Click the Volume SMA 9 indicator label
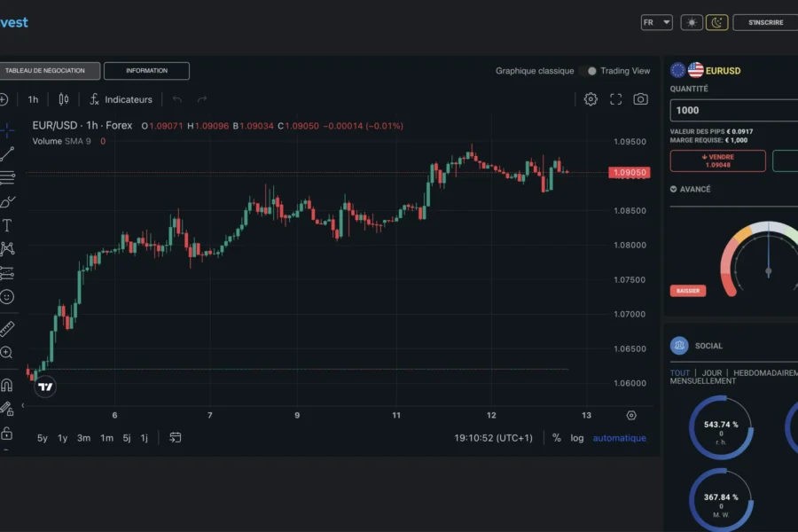The height and width of the screenshot is (532, 798). coord(61,141)
